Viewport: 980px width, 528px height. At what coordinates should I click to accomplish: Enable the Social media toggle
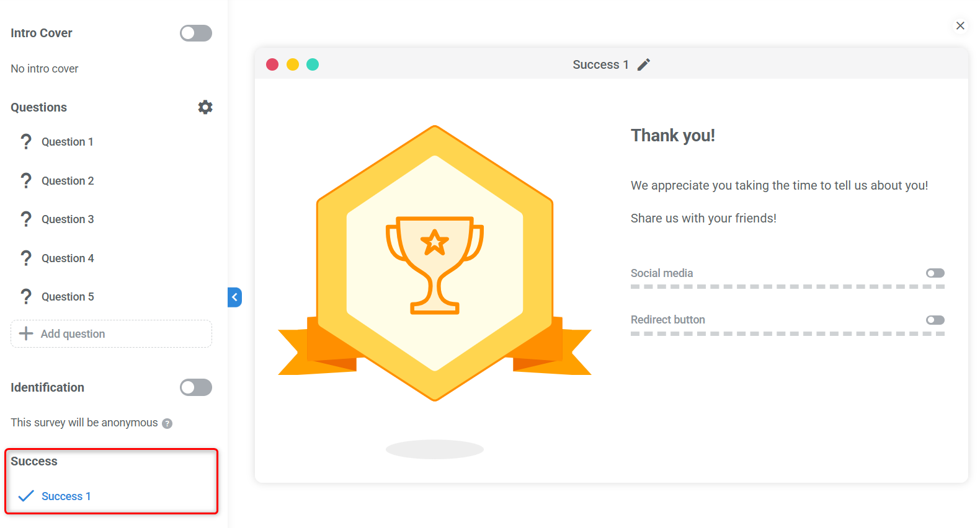tap(935, 273)
